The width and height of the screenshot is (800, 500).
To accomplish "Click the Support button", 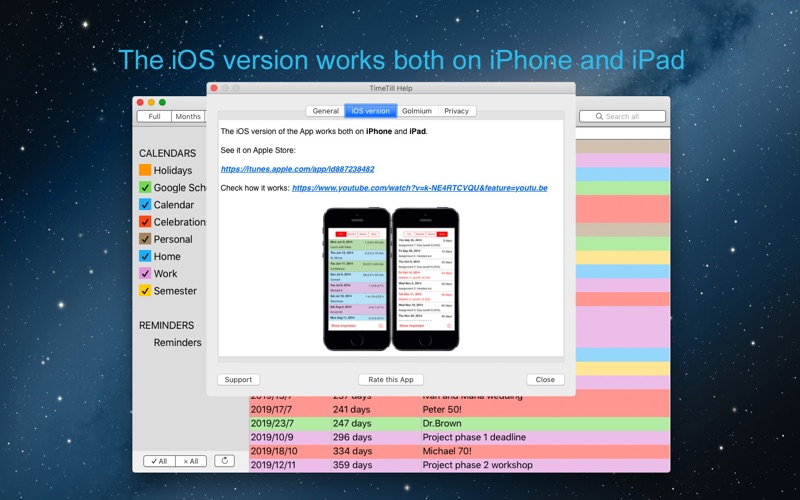I will 238,380.
